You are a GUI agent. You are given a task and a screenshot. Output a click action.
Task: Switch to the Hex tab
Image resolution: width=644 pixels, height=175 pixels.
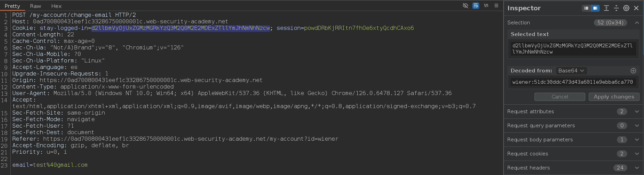(56, 6)
